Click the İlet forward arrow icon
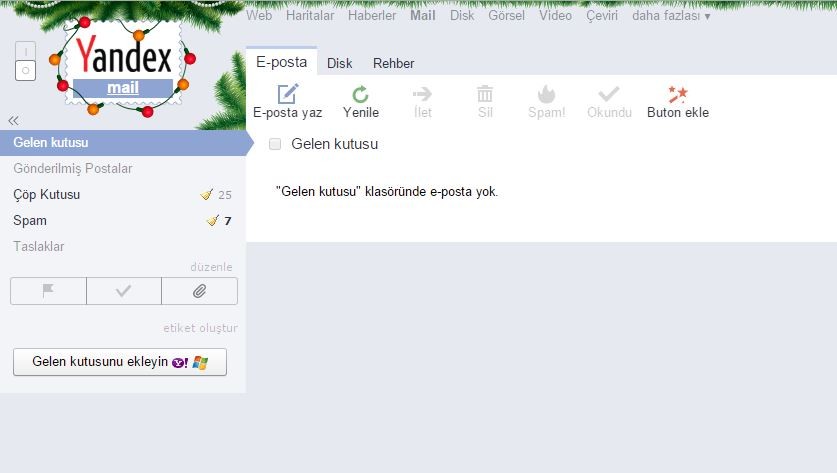The width and height of the screenshot is (837, 473). [x=422, y=94]
